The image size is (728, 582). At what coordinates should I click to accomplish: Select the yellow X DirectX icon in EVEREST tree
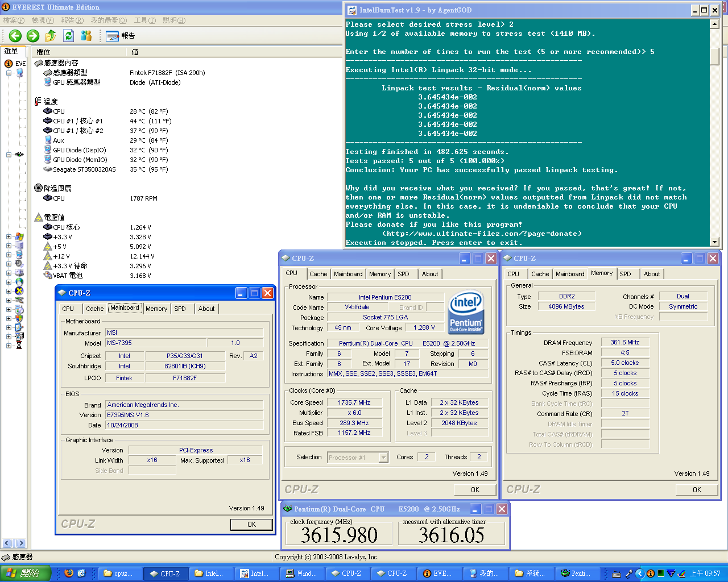tap(19, 291)
